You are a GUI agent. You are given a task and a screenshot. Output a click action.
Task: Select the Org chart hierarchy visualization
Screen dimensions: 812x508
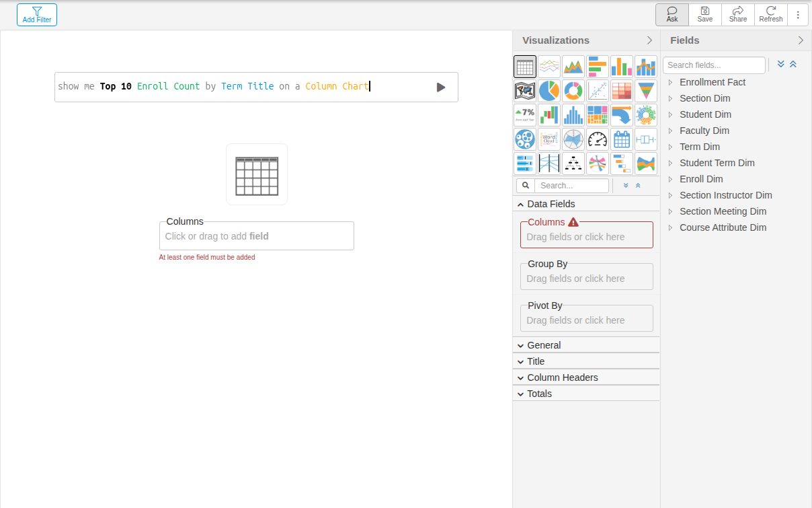click(573, 164)
